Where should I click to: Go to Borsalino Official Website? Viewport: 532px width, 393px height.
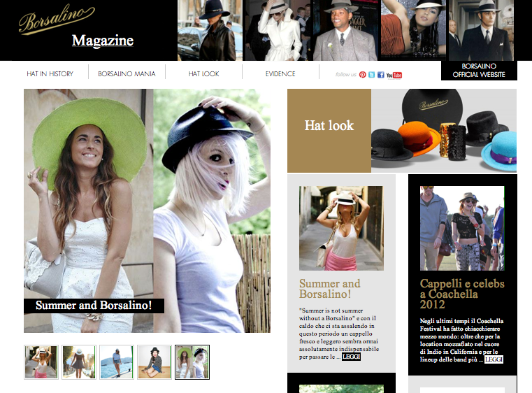(x=479, y=70)
